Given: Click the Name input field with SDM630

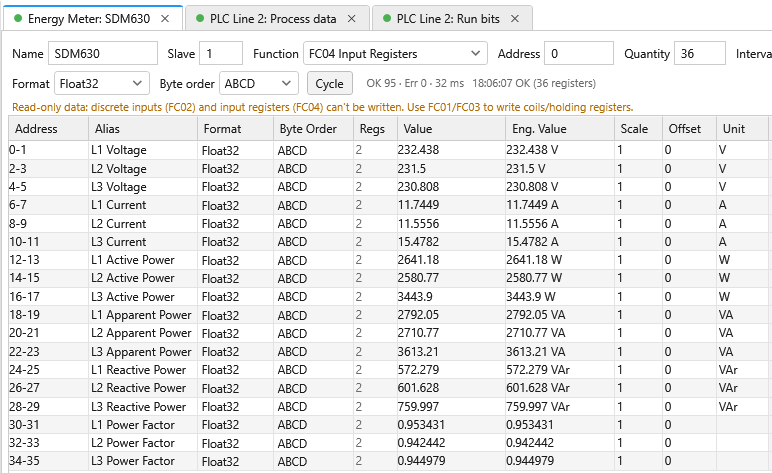Looking at the screenshot, I should click(x=103, y=54).
